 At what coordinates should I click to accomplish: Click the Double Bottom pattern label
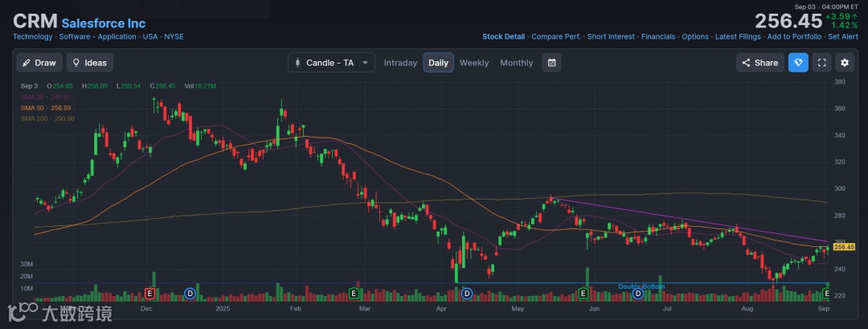tap(641, 286)
